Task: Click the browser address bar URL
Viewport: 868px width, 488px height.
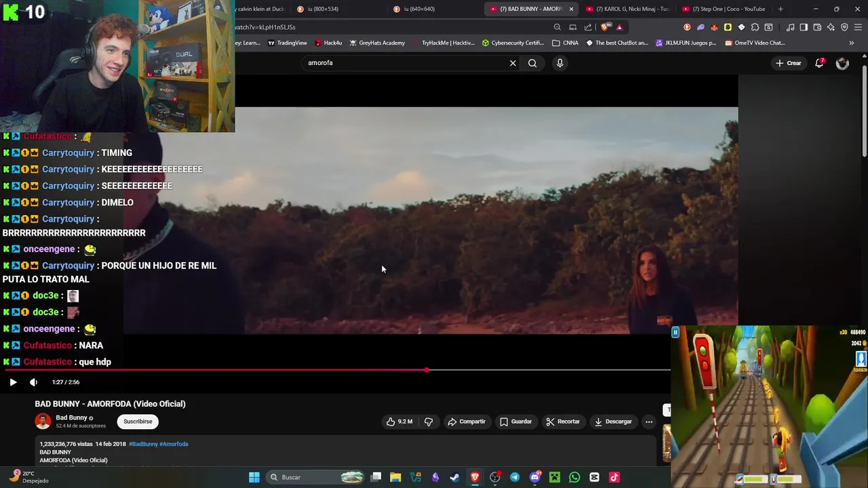Action: point(265,27)
